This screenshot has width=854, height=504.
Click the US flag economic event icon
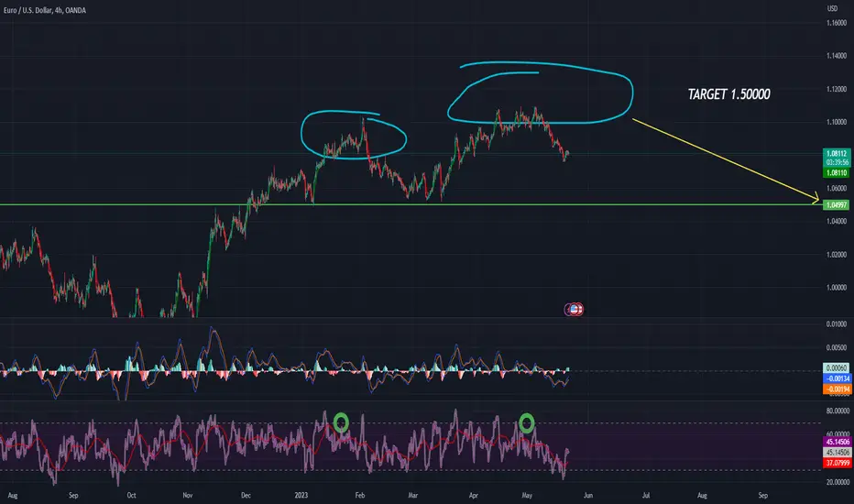[574, 310]
